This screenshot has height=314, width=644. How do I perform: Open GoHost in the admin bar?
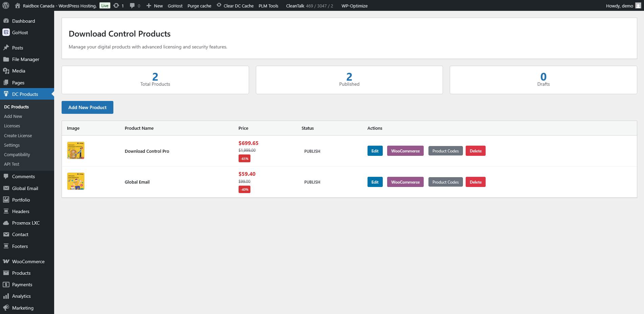click(x=175, y=6)
